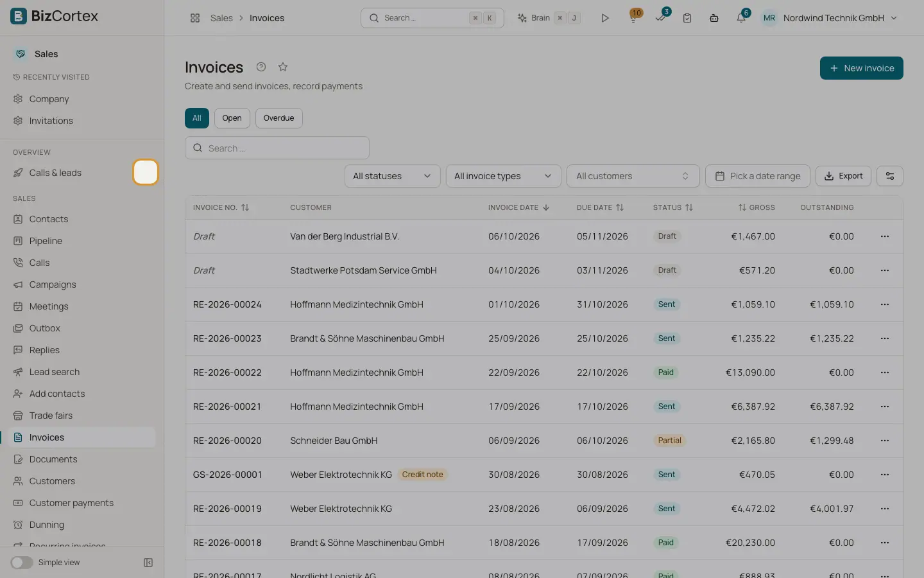This screenshot has height=578, width=924.
Task: Open the double-check tasks icon with badge 3
Action: [660, 18]
